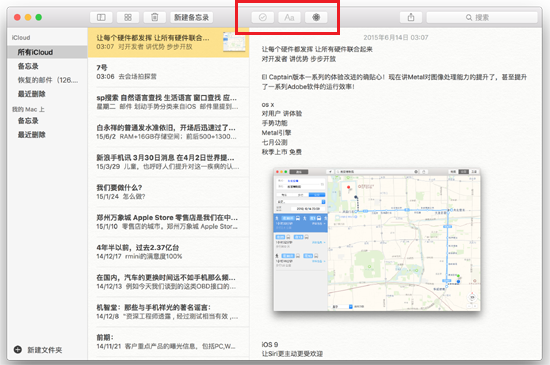Select 备忘录 folder under iCloud
The width and height of the screenshot is (550, 365).
(47, 66)
